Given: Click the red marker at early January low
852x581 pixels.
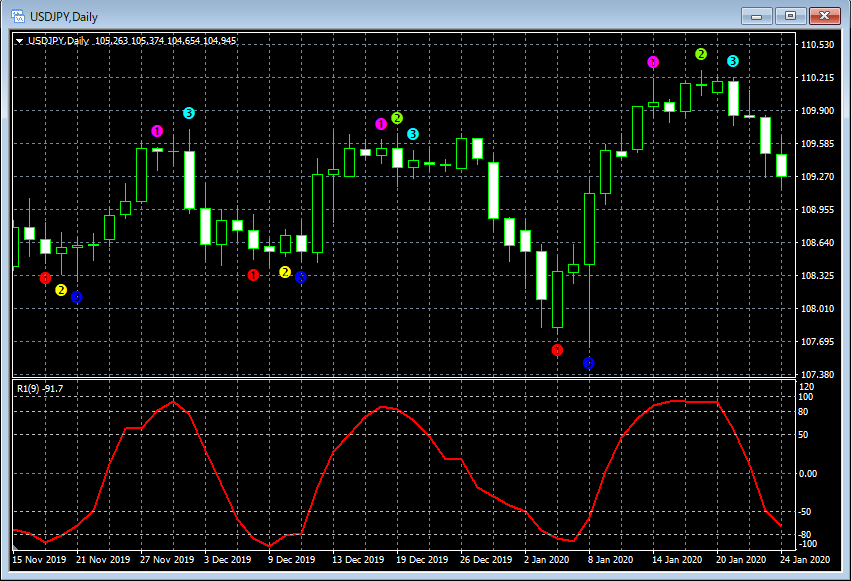Looking at the screenshot, I should pos(557,350).
